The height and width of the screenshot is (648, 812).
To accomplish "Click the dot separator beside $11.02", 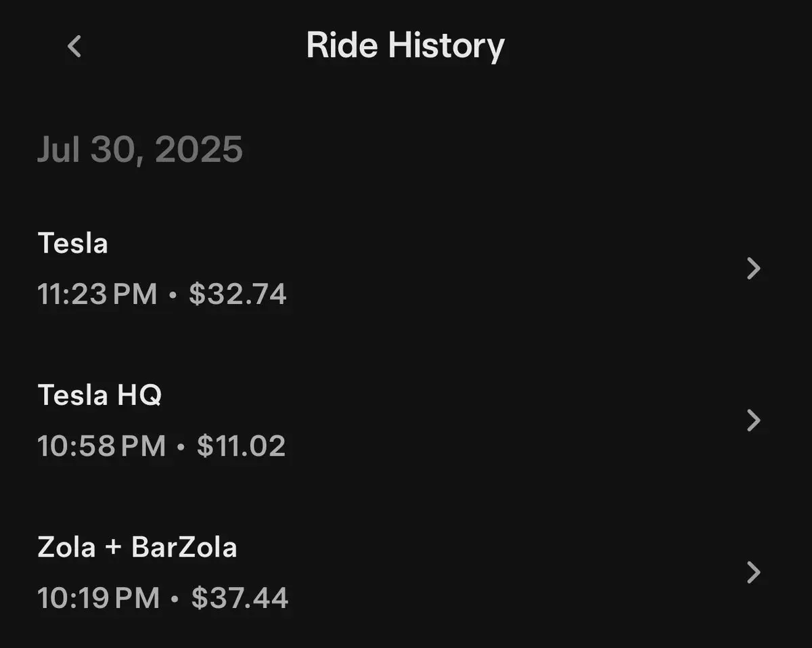I will pyautogui.click(x=181, y=448).
